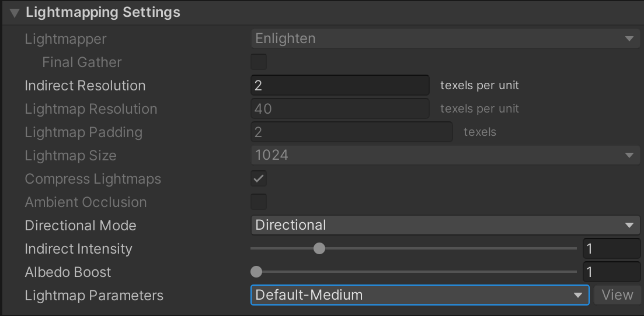The height and width of the screenshot is (316, 644).
Task: Click the Directional Mode label
Action: point(81,226)
